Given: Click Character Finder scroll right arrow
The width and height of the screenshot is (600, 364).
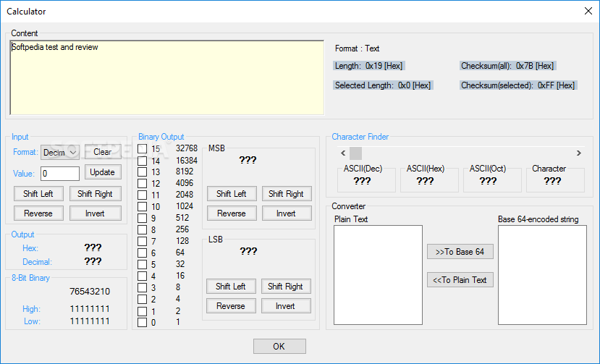Looking at the screenshot, I should [579, 153].
